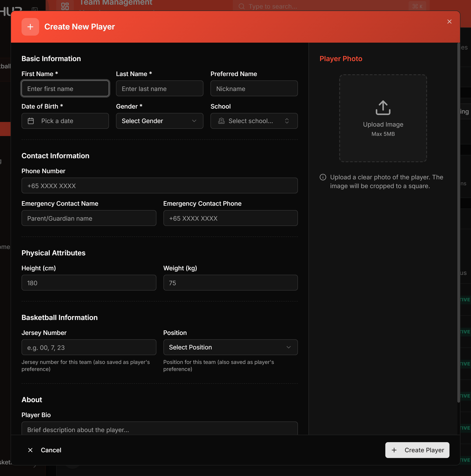This screenshot has width=471, height=476.
Task: Click the Player Photo heading text
Action: (x=341, y=59)
